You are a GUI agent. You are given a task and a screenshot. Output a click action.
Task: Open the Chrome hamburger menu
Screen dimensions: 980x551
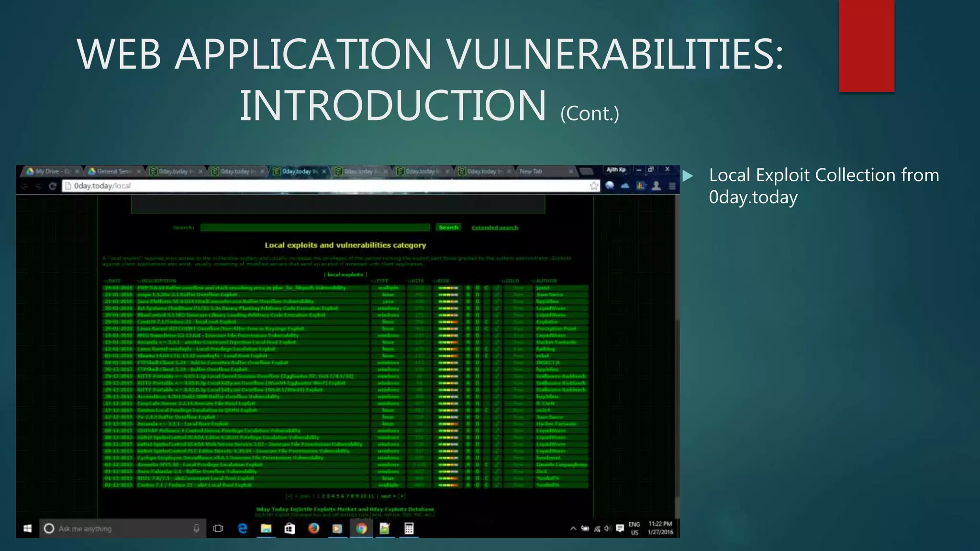click(672, 186)
